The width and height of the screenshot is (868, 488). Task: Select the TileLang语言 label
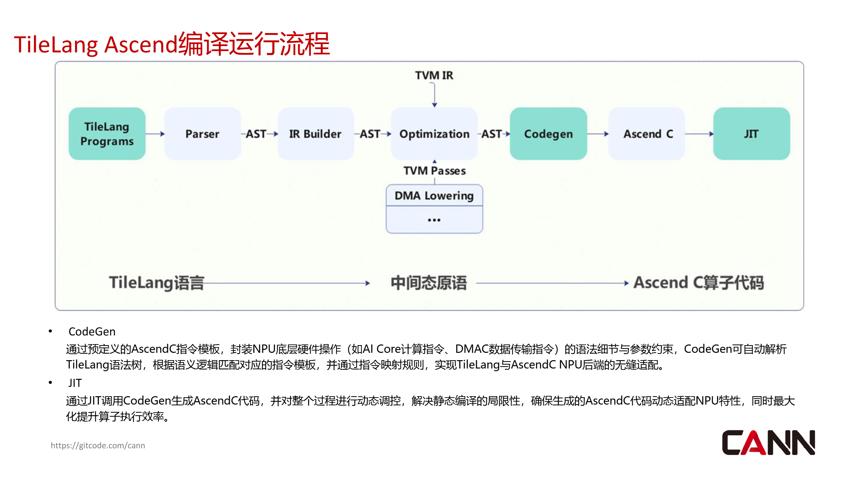(156, 283)
